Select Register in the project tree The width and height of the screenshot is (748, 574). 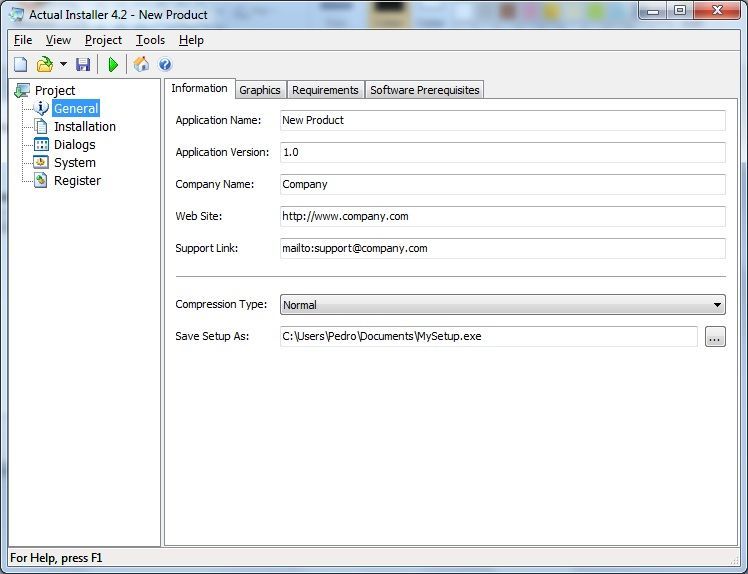(x=77, y=181)
